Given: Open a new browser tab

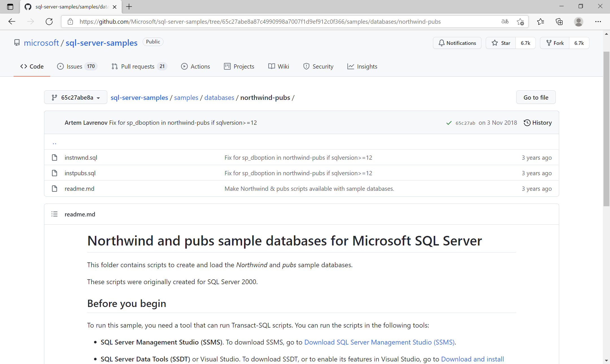Looking at the screenshot, I should pos(129,7).
